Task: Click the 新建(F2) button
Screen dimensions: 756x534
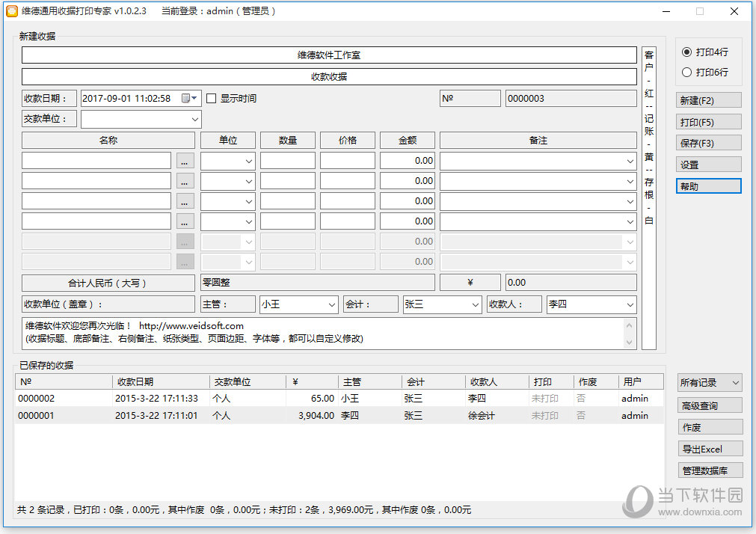Action: click(709, 100)
